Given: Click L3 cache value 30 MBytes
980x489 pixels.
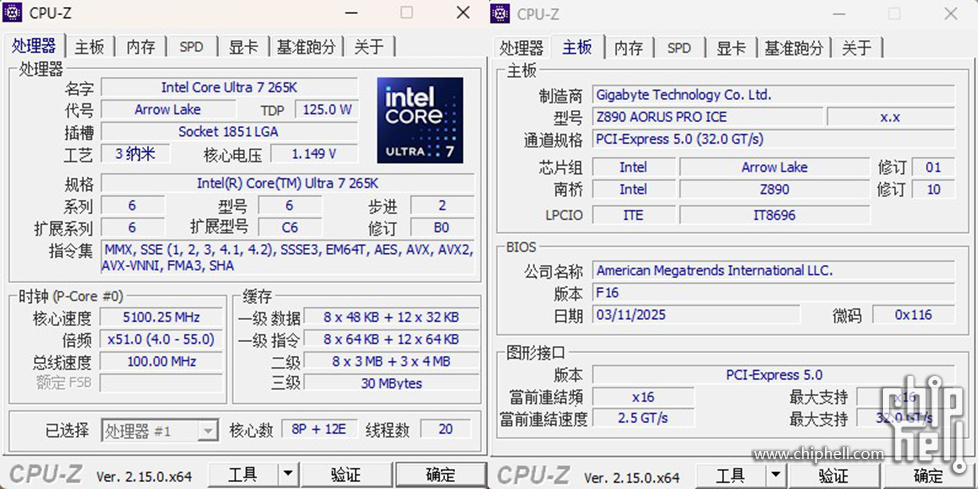Looking at the screenshot, I should (391, 383).
